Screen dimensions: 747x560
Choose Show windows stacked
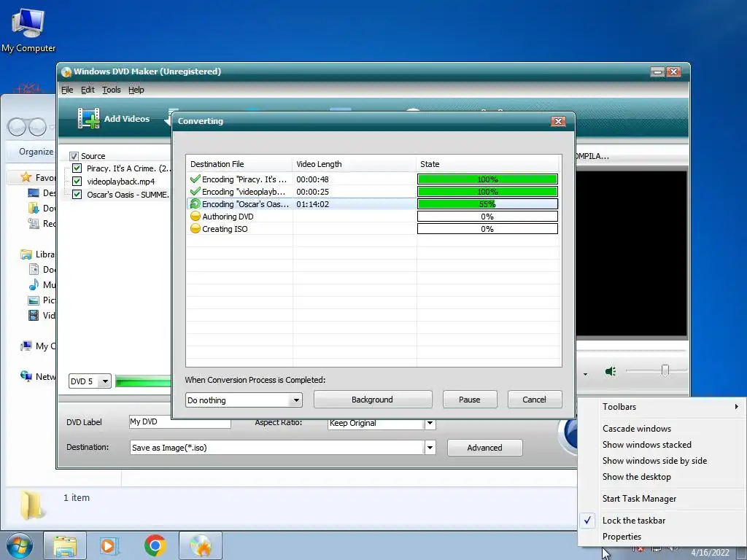click(646, 445)
